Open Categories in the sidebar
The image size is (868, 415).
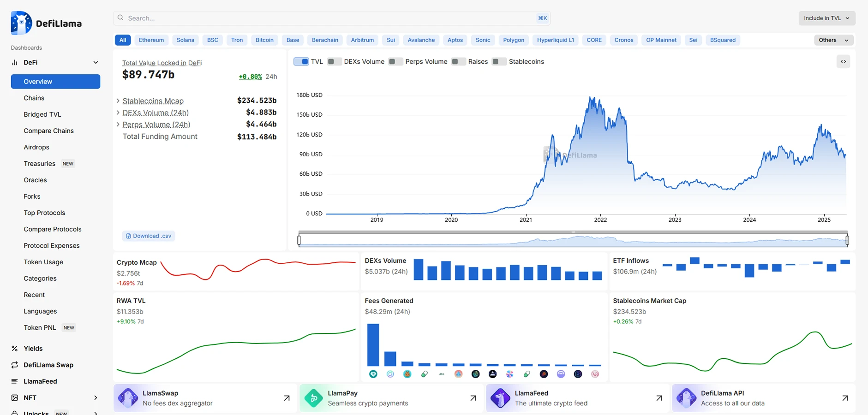(x=40, y=279)
